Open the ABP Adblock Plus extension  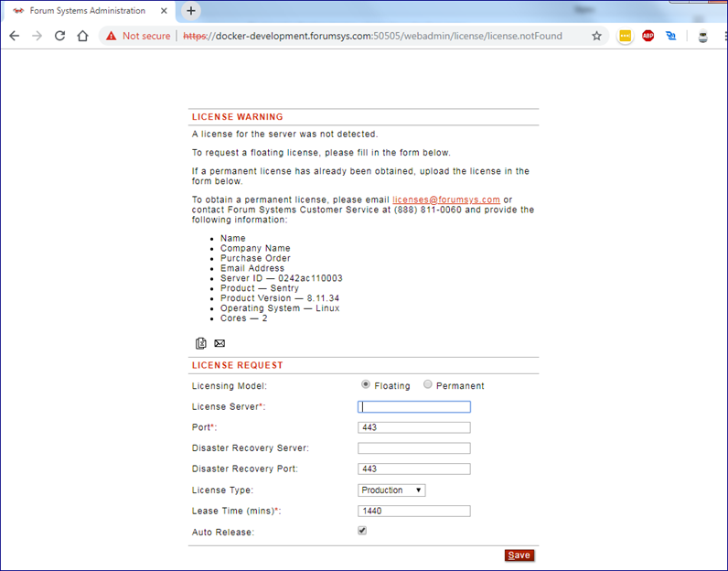click(x=648, y=36)
